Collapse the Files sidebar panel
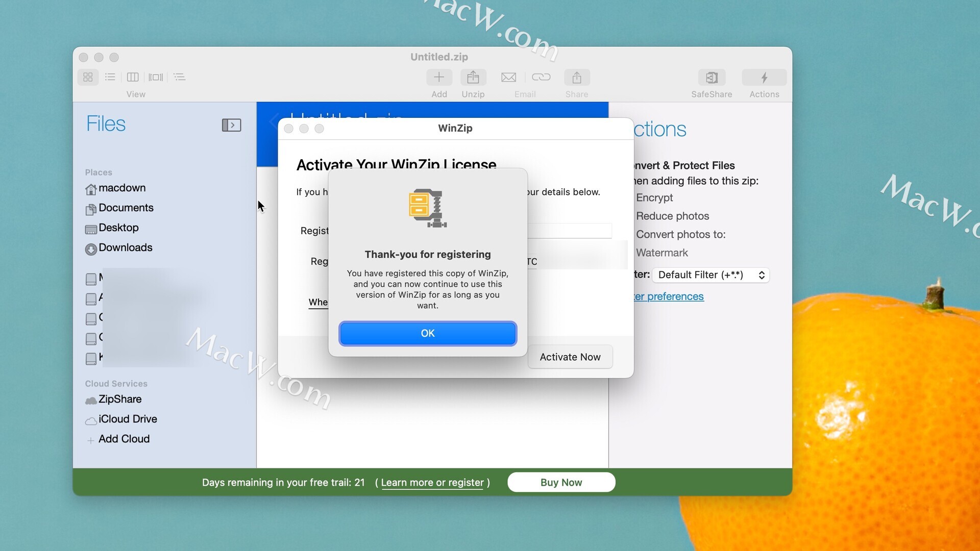This screenshot has width=980, height=551. pyautogui.click(x=231, y=125)
